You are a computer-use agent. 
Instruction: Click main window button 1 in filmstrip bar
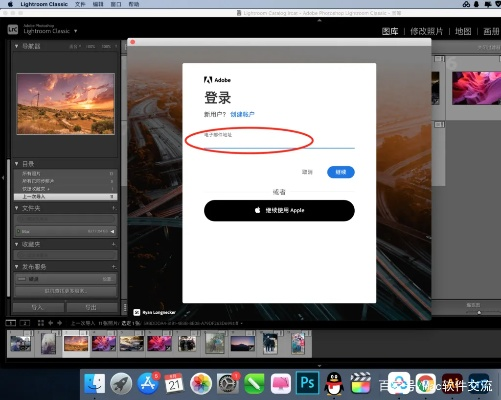point(11,323)
